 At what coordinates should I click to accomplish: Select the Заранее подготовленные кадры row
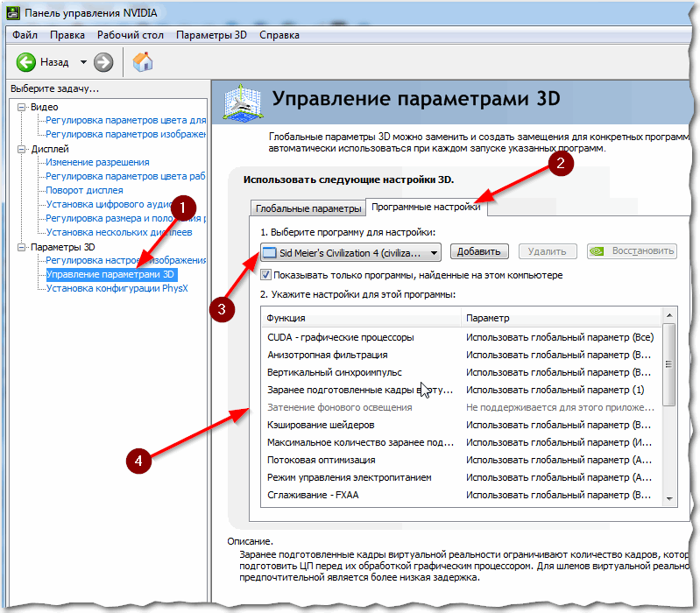462,390
